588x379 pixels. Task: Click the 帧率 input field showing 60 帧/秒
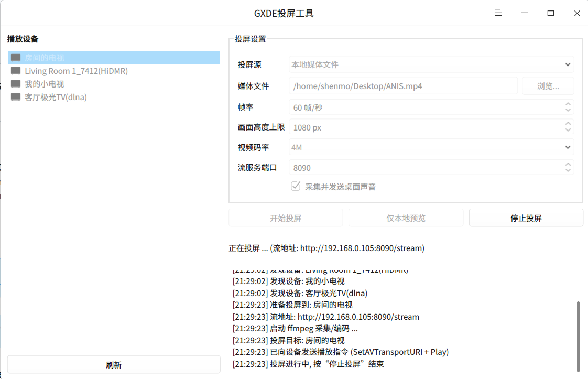coord(425,107)
